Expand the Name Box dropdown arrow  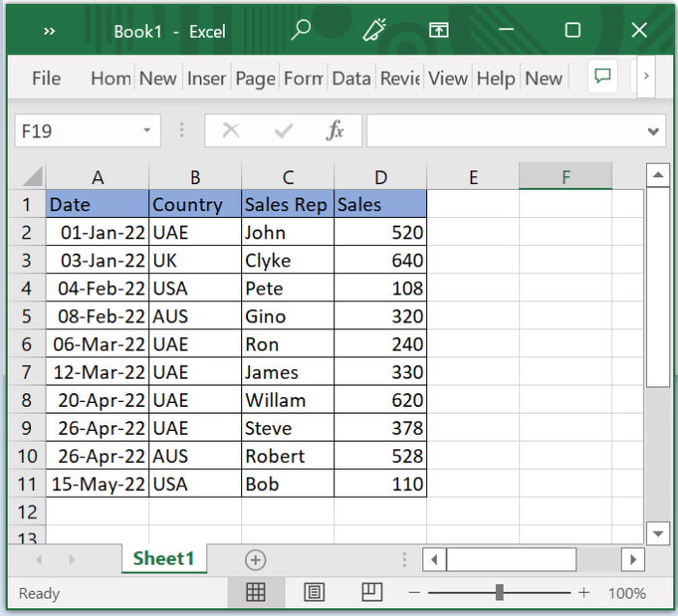(147, 131)
